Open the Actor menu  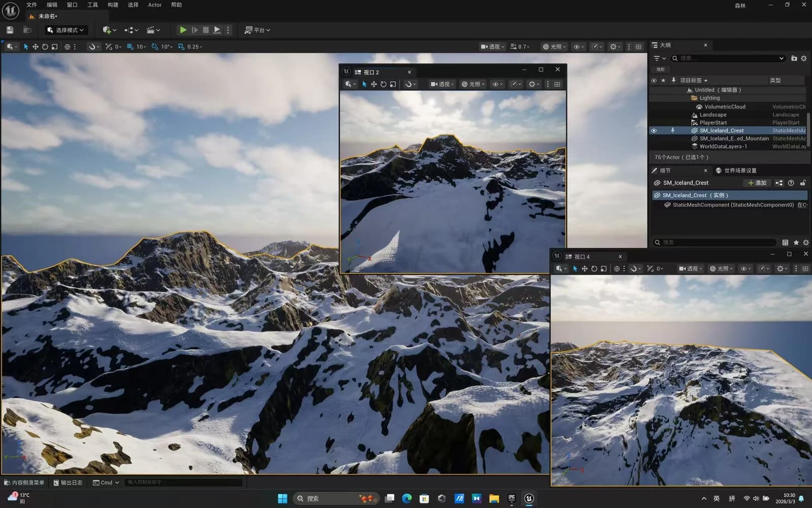155,5
